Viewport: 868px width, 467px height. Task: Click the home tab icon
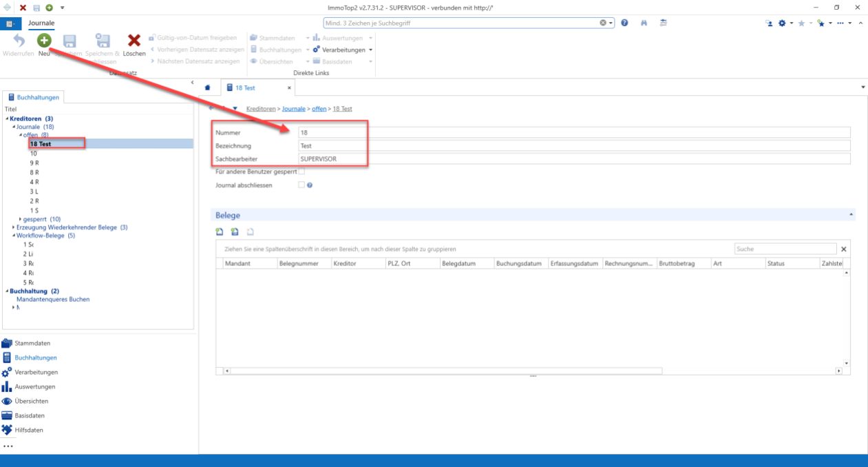click(x=207, y=88)
